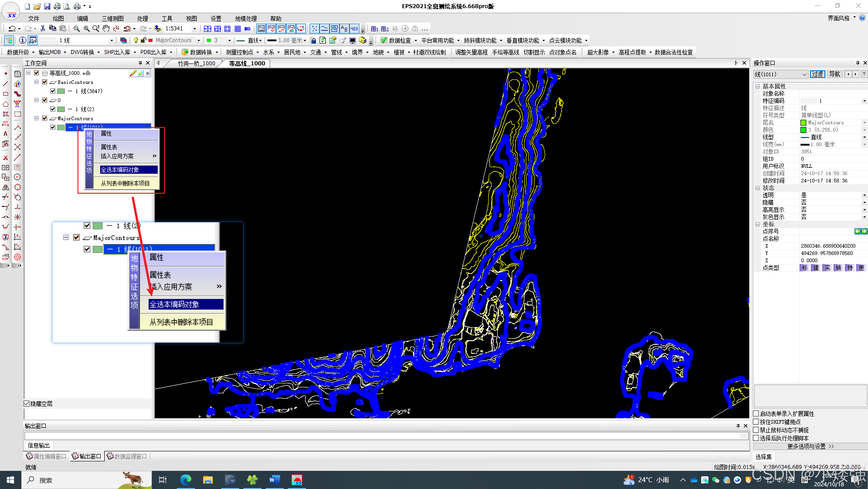Click the red swatch beside MajorContours dropdown
This screenshot has width=868, height=489.
[151, 40]
